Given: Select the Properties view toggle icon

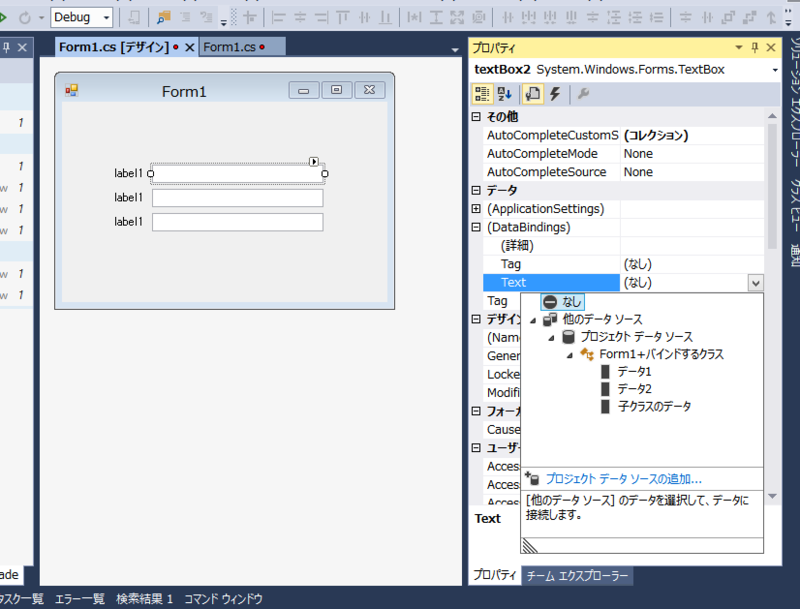Looking at the screenshot, I should coord(533,93).
